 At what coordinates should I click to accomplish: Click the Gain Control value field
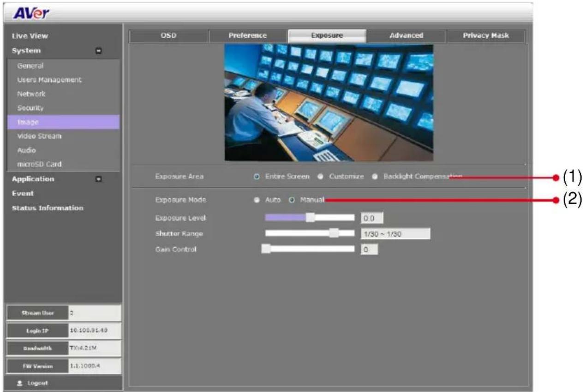pyautogui.click(x=369, y=249)
